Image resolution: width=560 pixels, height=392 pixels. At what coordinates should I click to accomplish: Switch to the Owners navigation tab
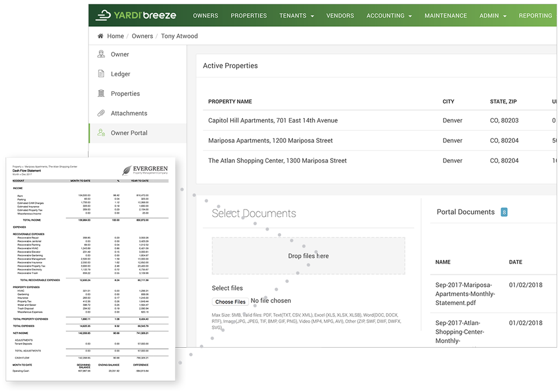(x=206, y=16)
